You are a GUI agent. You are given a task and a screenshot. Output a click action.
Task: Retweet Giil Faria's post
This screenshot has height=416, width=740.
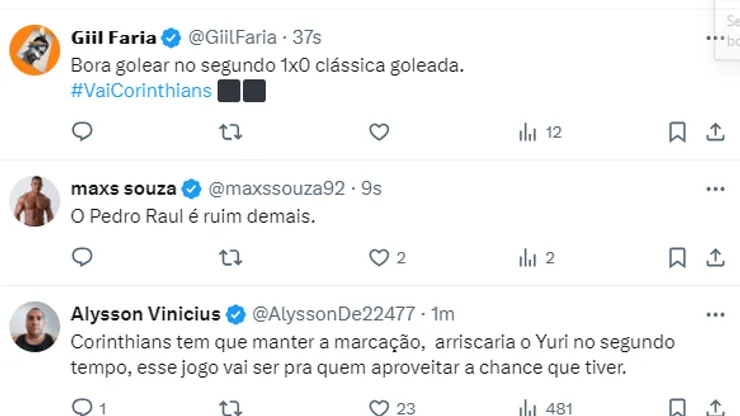pos(230,132)
